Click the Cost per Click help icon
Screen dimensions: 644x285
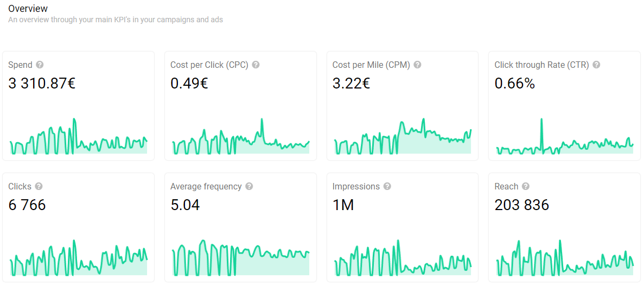[x=256, y=65]
